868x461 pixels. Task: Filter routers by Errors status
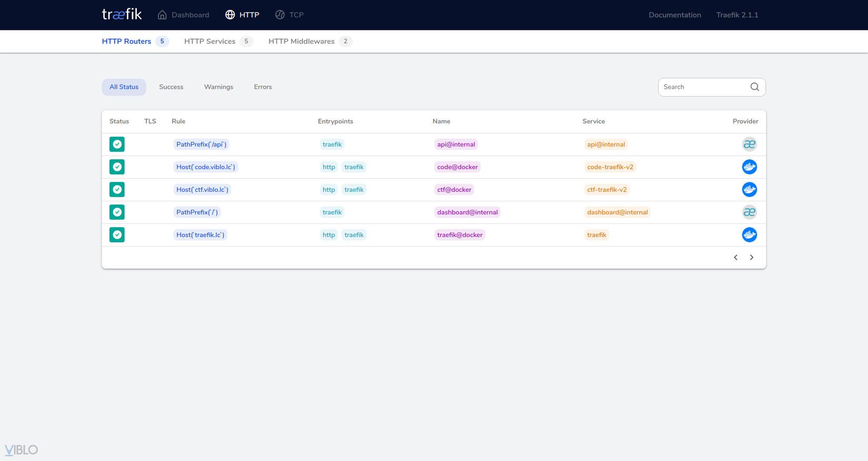(x=263, y=87)
